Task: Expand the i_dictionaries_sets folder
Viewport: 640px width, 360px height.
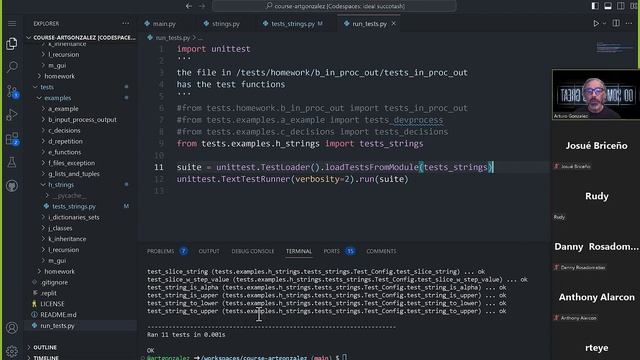Action: tap(73, 217)
